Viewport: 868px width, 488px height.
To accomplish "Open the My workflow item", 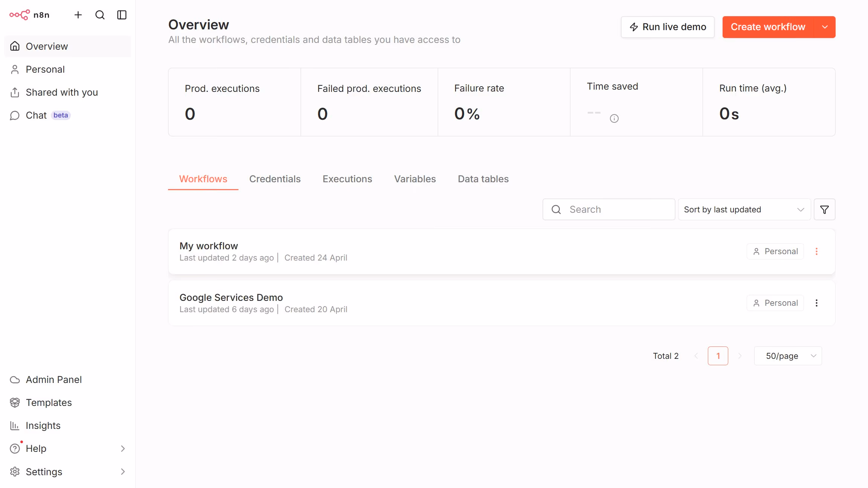I will click(502, 252).
